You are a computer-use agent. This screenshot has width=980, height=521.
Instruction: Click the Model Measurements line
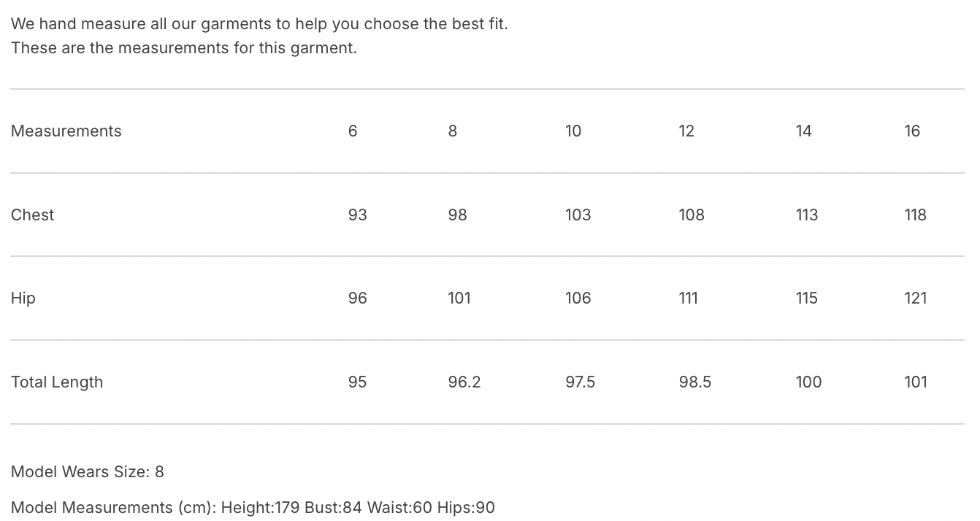[253, 507]
